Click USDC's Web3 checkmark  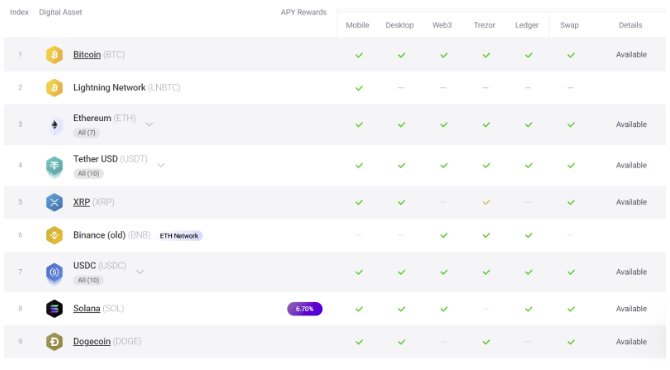(x=444, y=272)
